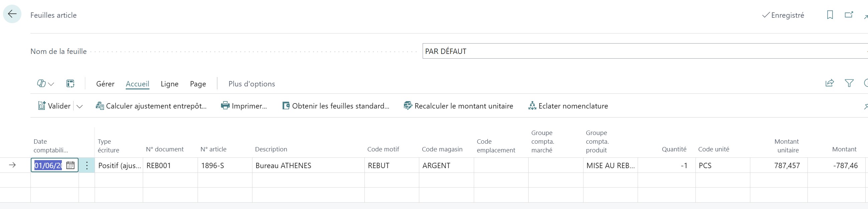Viewport: 868px width, 209px height.
Task: Click the Groupe compta. marché column header
Action: [542, 141]
